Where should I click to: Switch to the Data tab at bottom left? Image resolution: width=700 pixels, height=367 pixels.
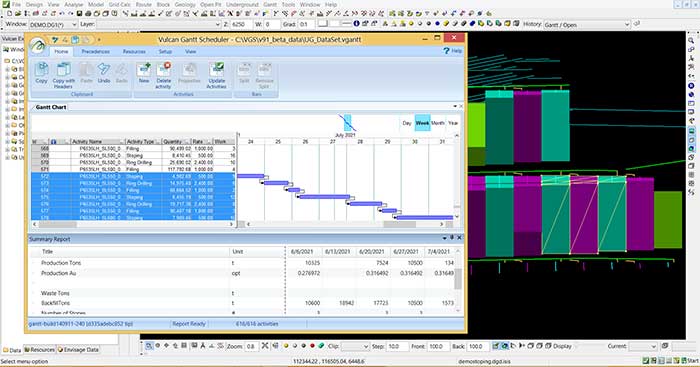point(12,350)
